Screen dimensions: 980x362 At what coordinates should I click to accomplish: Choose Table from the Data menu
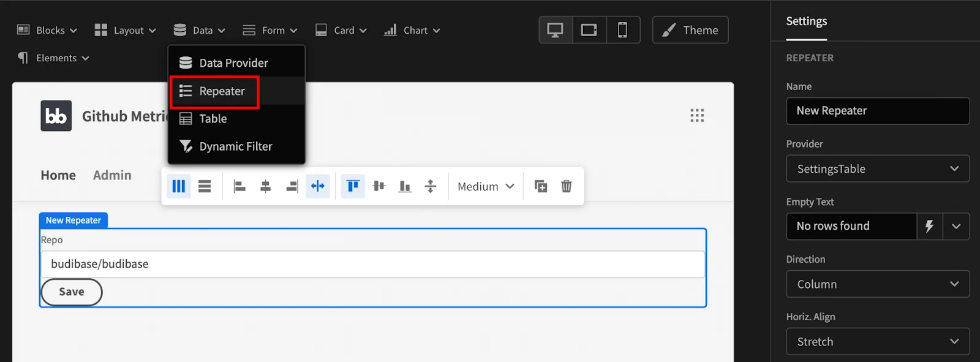(x=236, y=119)
